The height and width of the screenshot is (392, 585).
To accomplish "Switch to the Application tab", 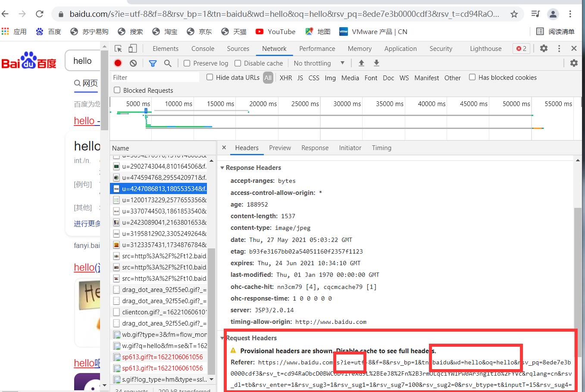I will coord(400,49).
